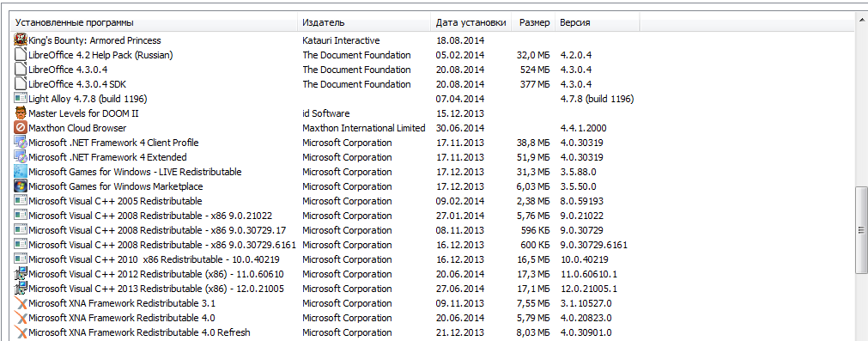This screenshot has height=341, width=868.
Task: Click the Visual C++ 2008 x86 9.0.30729.6161 icon
Action: click(x=20, y=245)
